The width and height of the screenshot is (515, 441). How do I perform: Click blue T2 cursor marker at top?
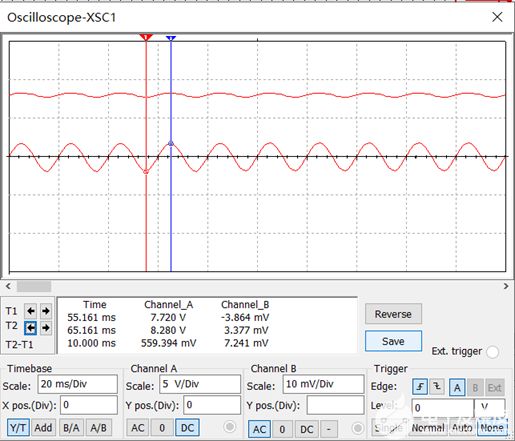171,38
